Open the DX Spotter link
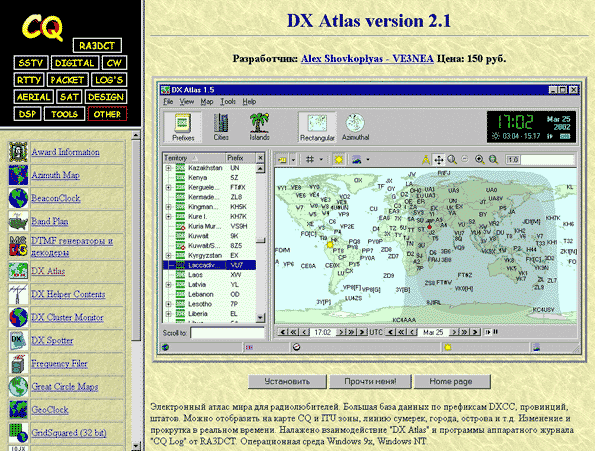Screen dimensions: 595x451 [x=52, y=341]
